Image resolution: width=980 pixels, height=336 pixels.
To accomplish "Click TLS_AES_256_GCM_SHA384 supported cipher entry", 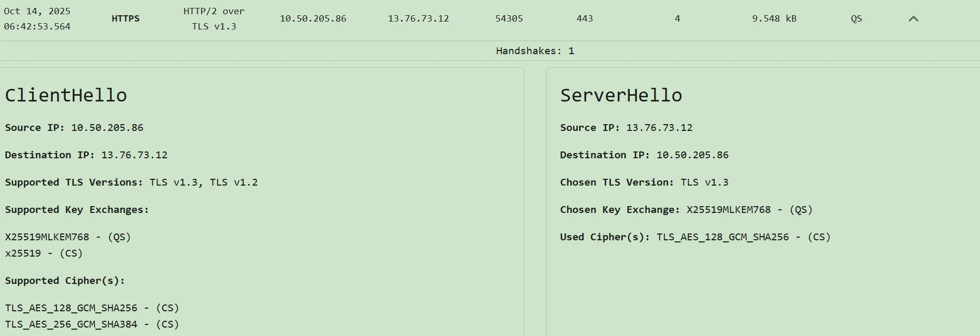I will 92,324.
